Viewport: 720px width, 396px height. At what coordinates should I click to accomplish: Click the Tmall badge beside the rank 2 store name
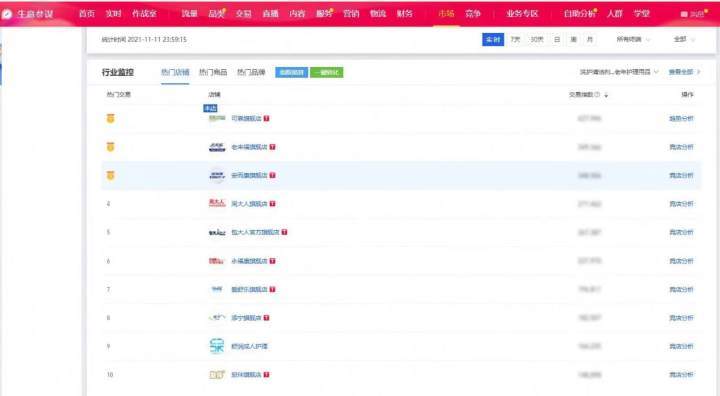point(272,147)
